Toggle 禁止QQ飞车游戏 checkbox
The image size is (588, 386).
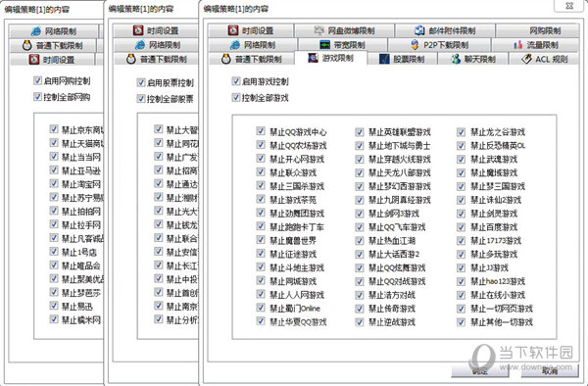(360, 226)
